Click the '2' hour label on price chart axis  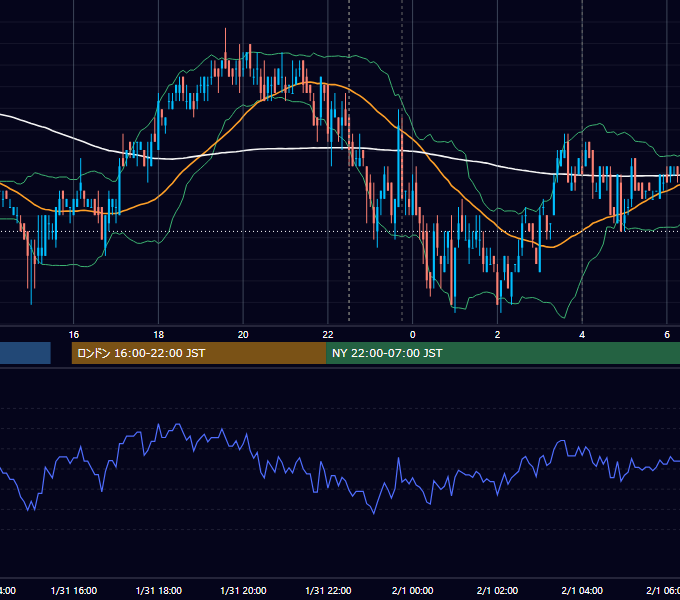tap(497, 335)
